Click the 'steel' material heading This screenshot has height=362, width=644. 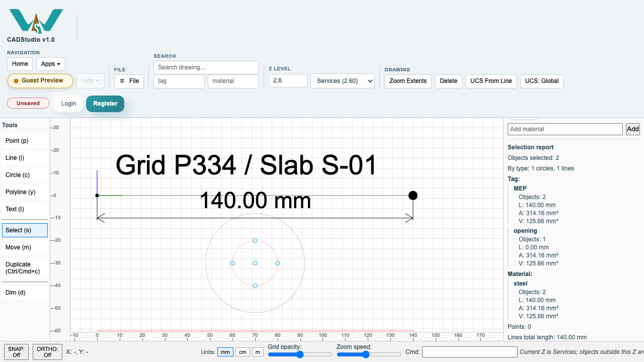point(521,284)
